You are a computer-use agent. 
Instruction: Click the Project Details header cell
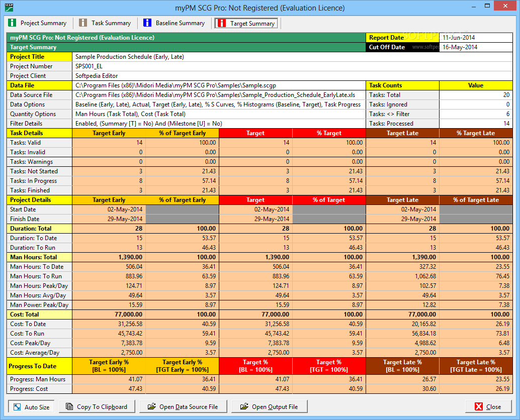(39, 200)
